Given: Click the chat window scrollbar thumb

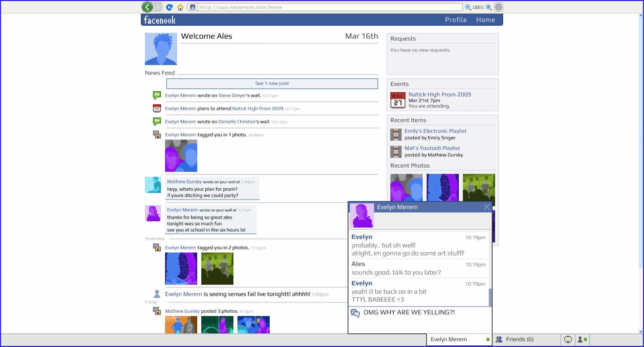Looking at the screenshot, I should pyautogui.click(x=490, y=297).
